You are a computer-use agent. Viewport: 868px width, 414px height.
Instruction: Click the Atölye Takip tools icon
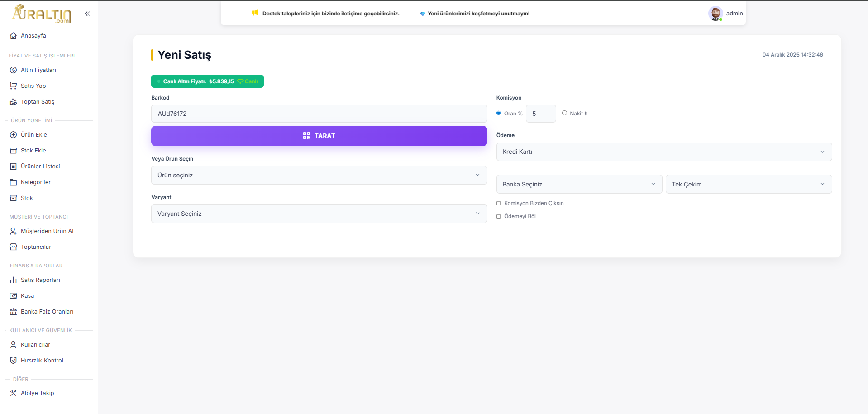13,393
